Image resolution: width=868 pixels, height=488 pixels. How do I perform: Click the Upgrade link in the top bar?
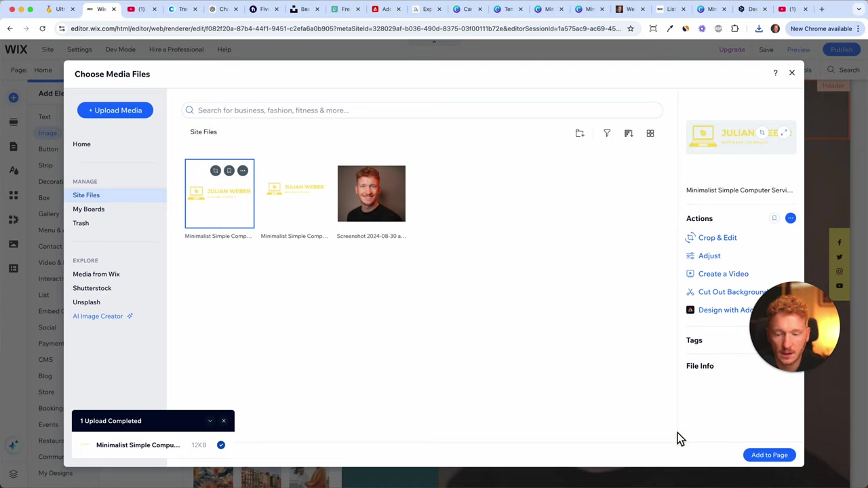[x=732, y=49]
